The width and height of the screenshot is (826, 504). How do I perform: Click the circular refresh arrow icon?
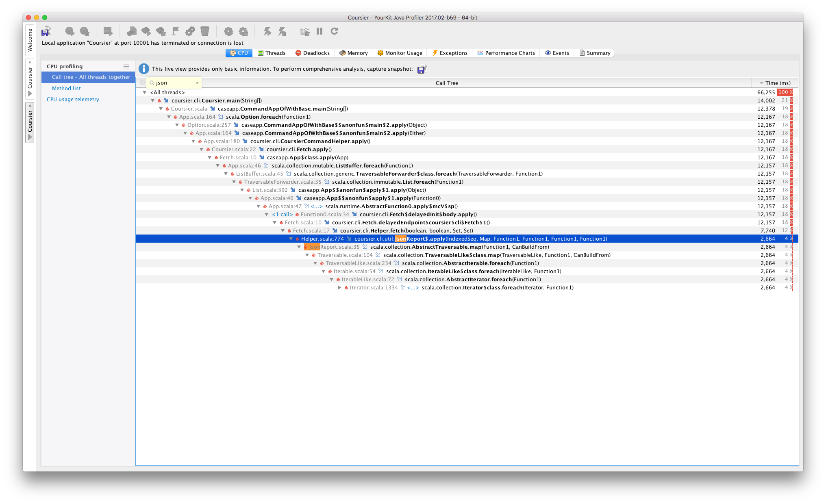point(334,31)
